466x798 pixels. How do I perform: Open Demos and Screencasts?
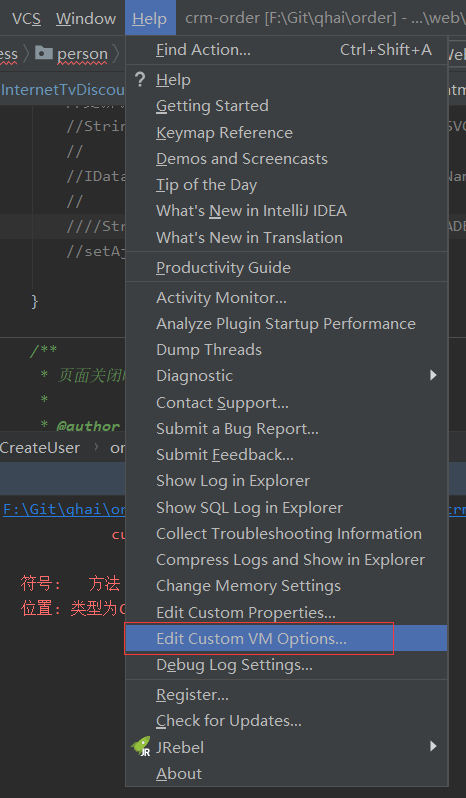coord(286,159)
